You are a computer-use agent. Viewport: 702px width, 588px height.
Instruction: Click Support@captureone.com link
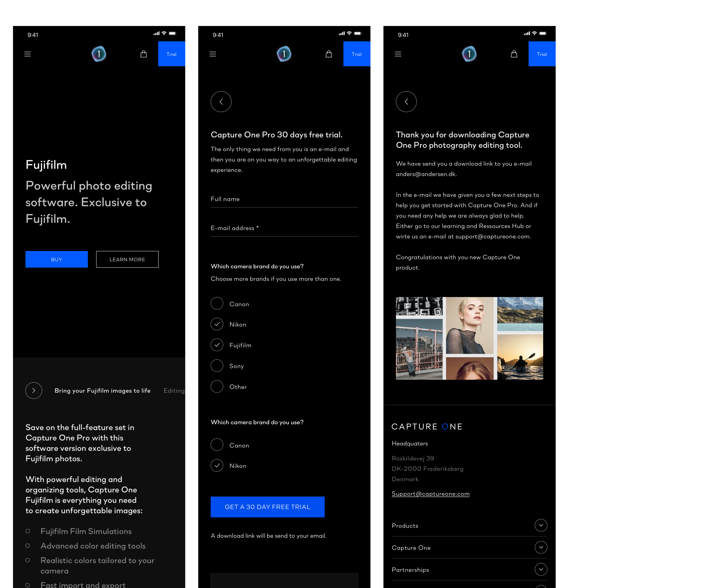click(431, 494)
